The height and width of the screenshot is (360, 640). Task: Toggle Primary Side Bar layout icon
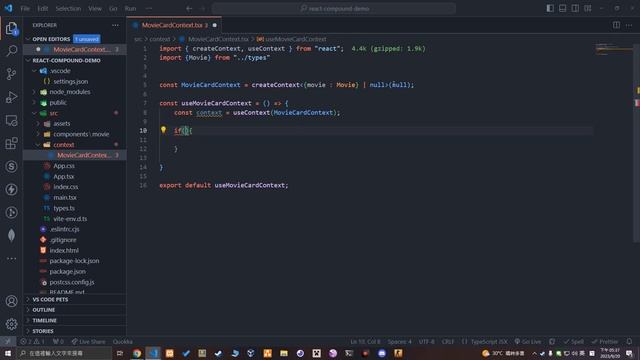(550, 8)
